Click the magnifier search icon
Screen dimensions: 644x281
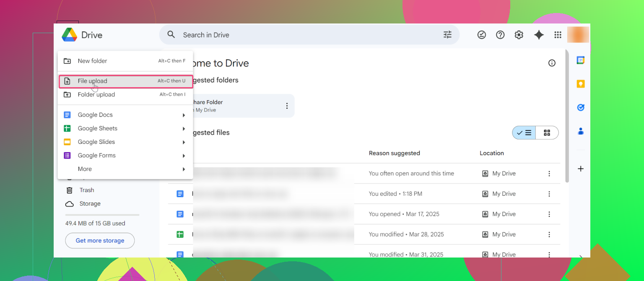(171, 35)
